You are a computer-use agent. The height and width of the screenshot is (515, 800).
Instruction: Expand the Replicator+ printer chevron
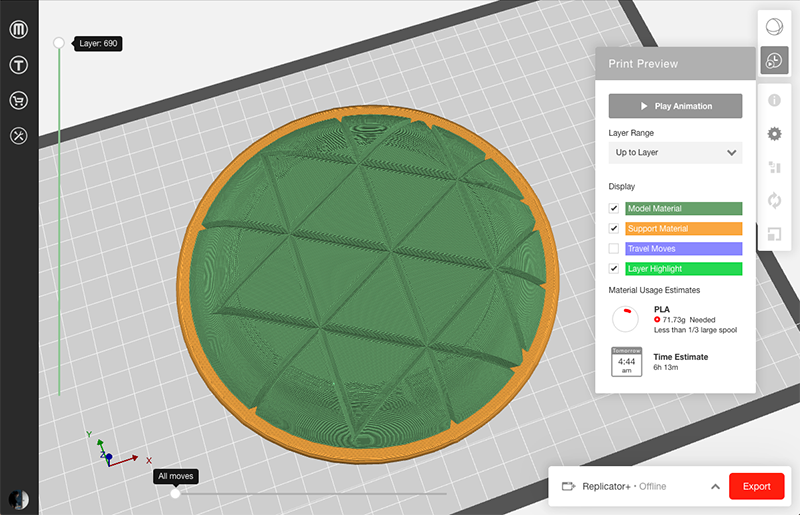click(x=715, y=486)
